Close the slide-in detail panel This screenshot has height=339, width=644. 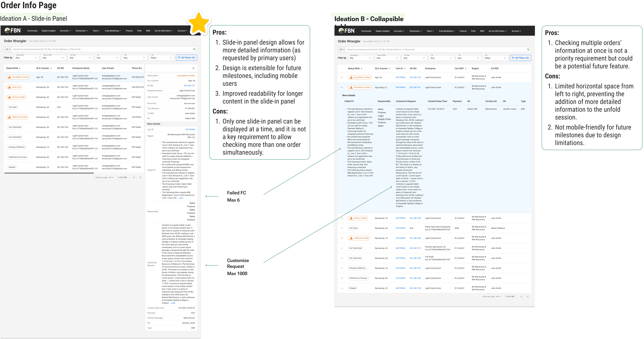(x=193, y=68)
